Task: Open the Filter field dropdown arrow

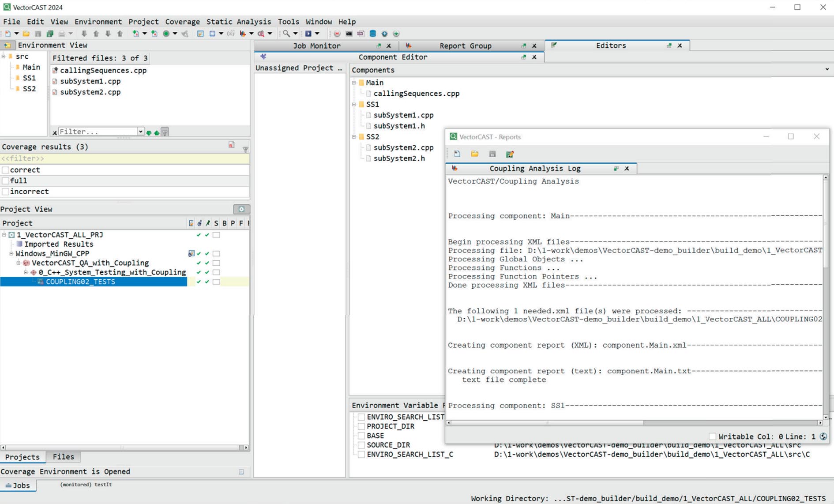Action: coord(140,132)
